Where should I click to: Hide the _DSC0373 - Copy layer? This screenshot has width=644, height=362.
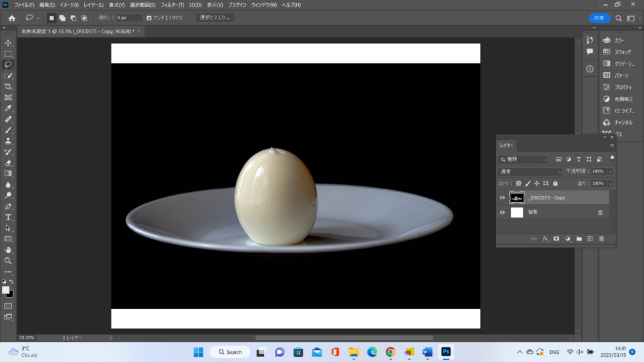coord(502,198)
